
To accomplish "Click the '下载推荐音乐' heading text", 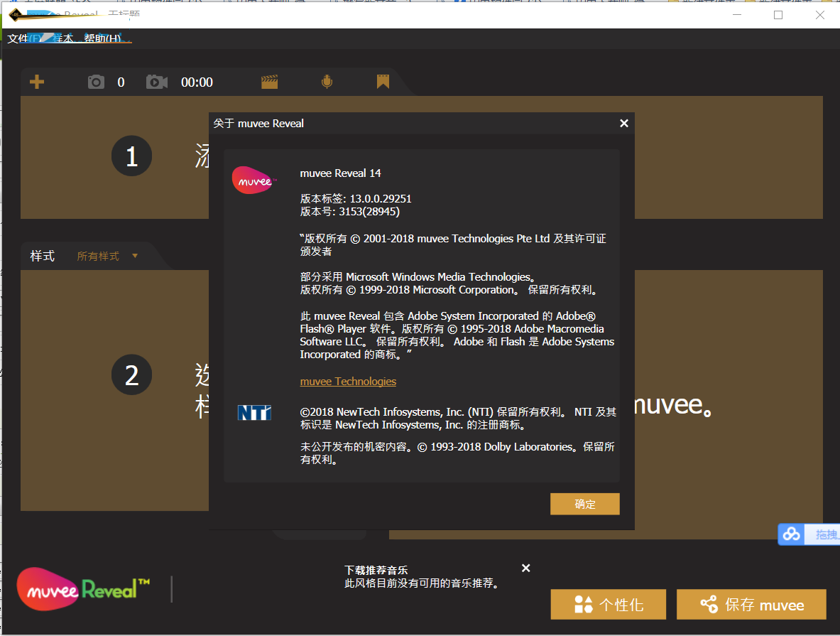I will 376,570.
